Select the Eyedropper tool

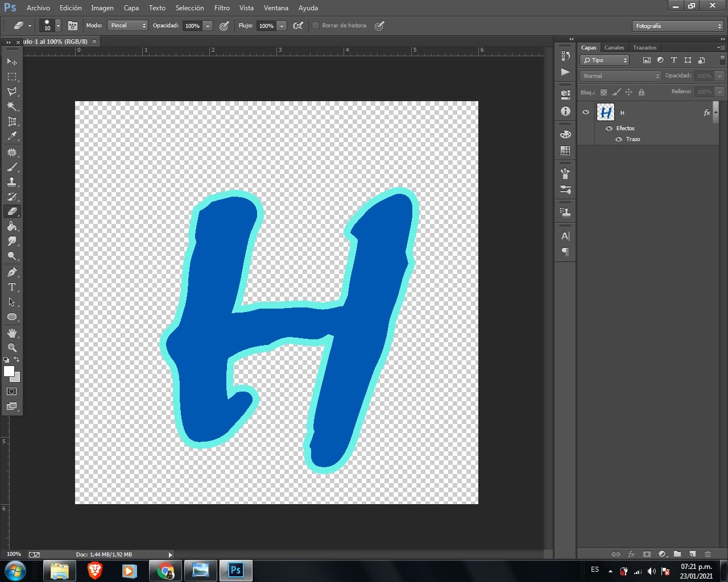[x=12, y=136]
